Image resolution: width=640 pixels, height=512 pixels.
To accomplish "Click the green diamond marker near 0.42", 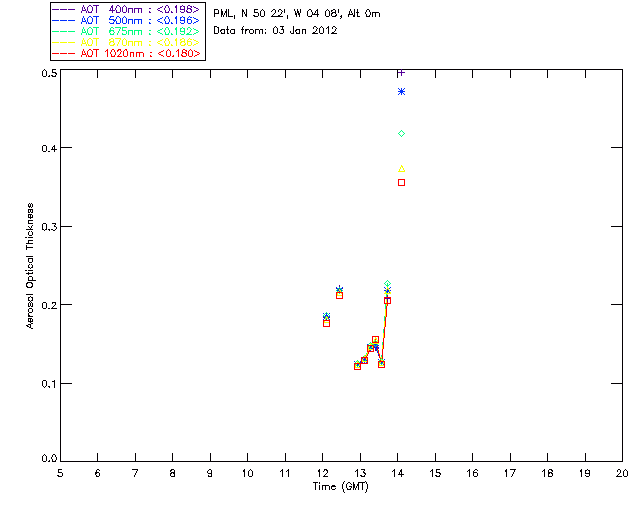I will [x=401, y=134].
